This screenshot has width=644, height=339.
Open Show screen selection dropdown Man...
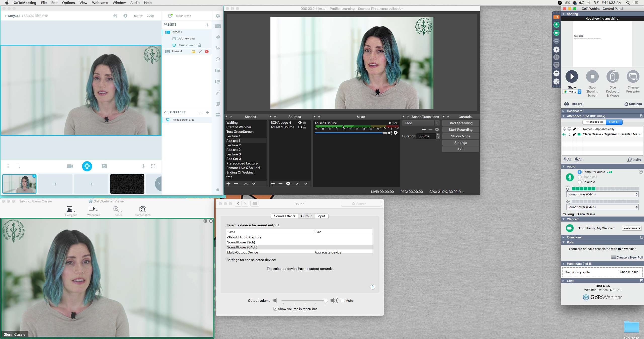coord(572,92)
